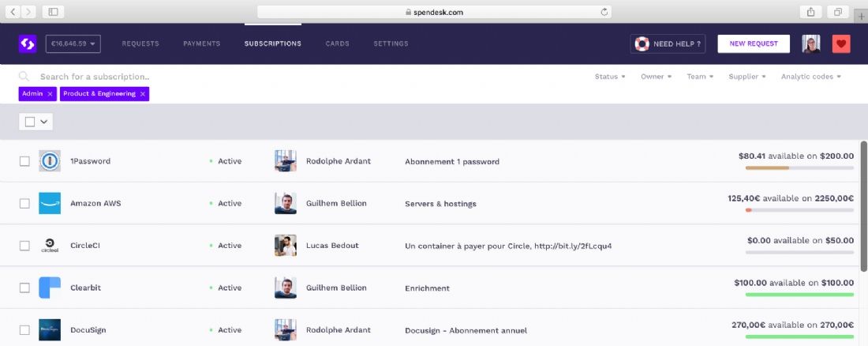Click the New Request button
This screenshot has height=346, width=868.
(x=754, y=43)
